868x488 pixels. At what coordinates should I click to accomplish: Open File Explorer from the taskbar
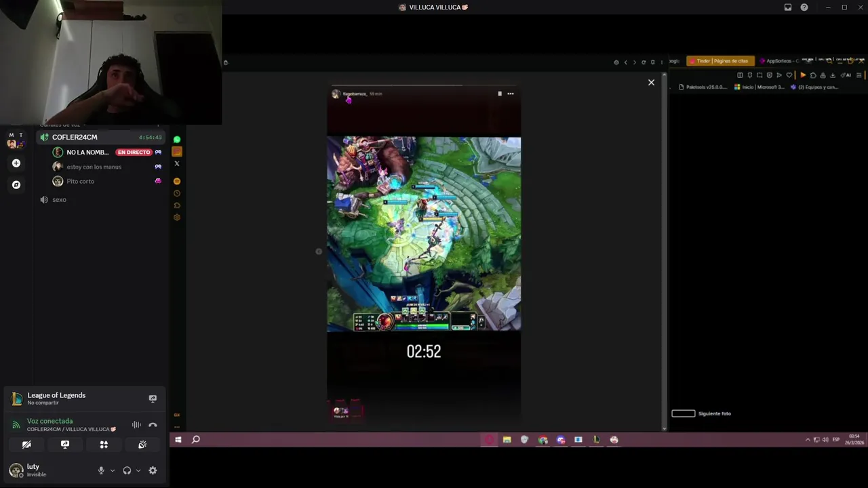click(x=507, y=440)
